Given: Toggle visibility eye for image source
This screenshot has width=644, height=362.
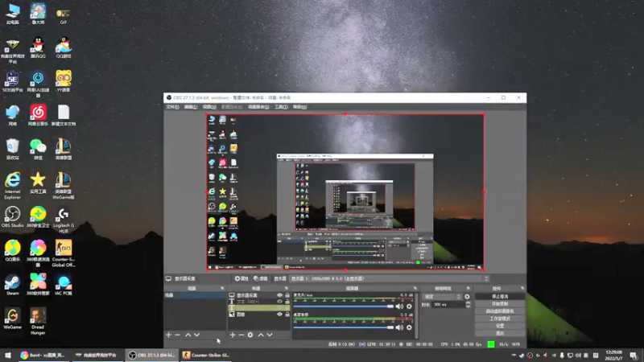Looking at the screenshot, I should coord(279,315).
